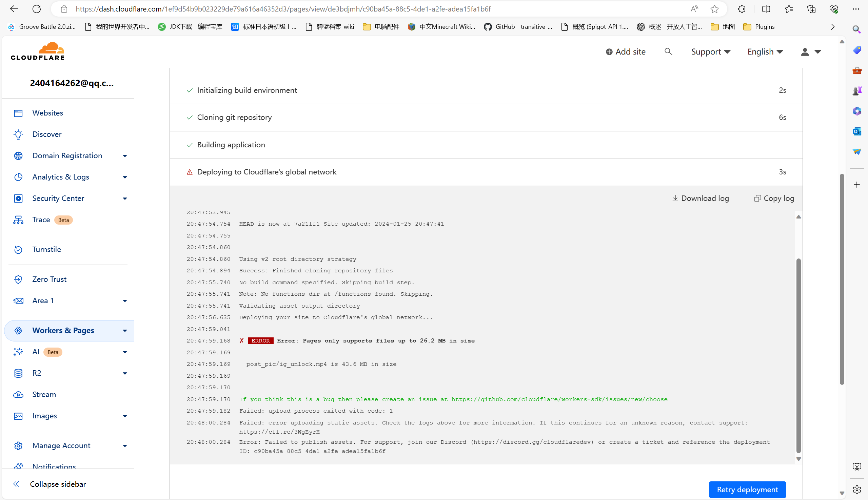The height and width of the screenshot is (500, 868).
Task: Open the Stream section
Action: coord(44,394)
